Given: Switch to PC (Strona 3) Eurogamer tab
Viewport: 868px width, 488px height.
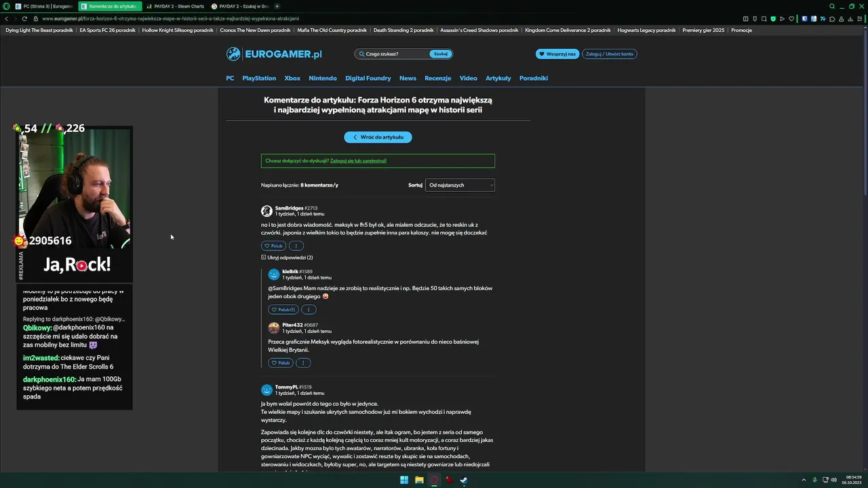Looking at the screenshot, I should [43, 6].
